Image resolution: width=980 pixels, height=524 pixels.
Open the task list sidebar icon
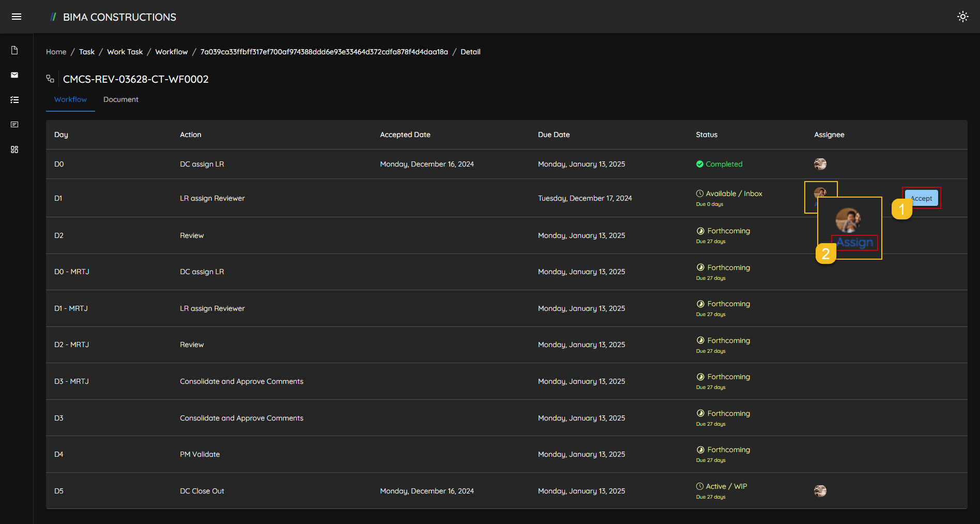14,100
